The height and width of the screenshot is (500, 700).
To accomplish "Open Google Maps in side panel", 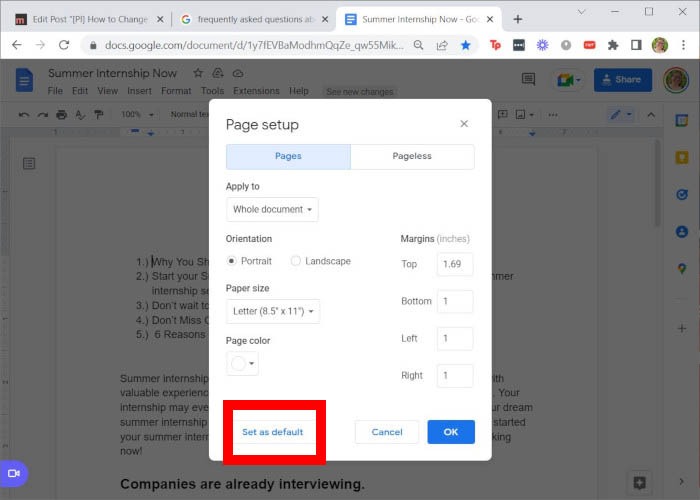I will [682, 269].
